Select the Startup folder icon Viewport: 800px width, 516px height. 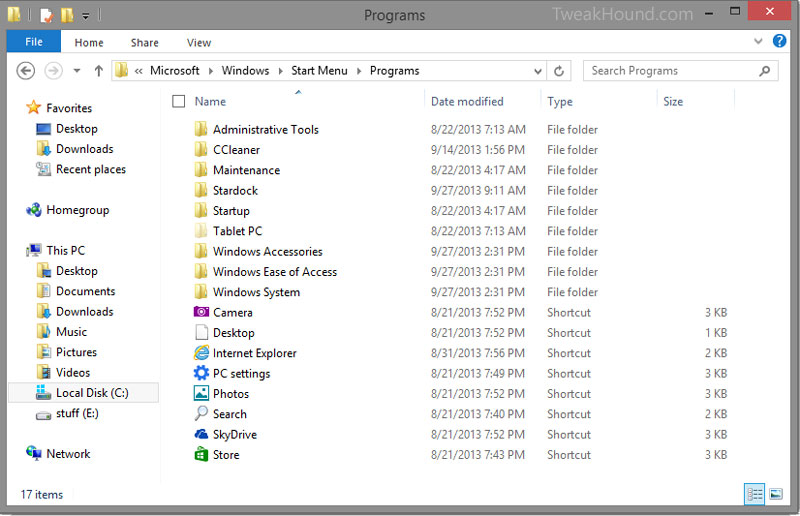(201, 211)
